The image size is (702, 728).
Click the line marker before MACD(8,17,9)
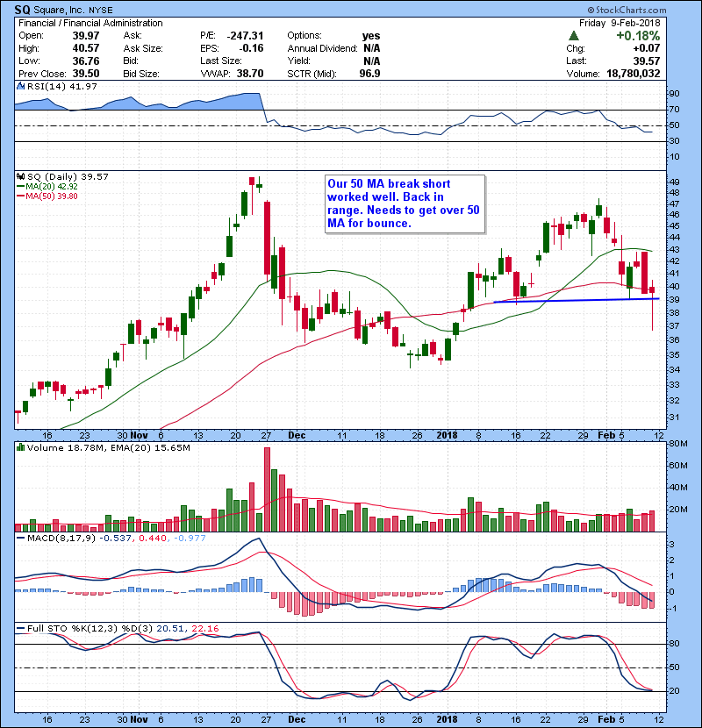coord(20,539)
